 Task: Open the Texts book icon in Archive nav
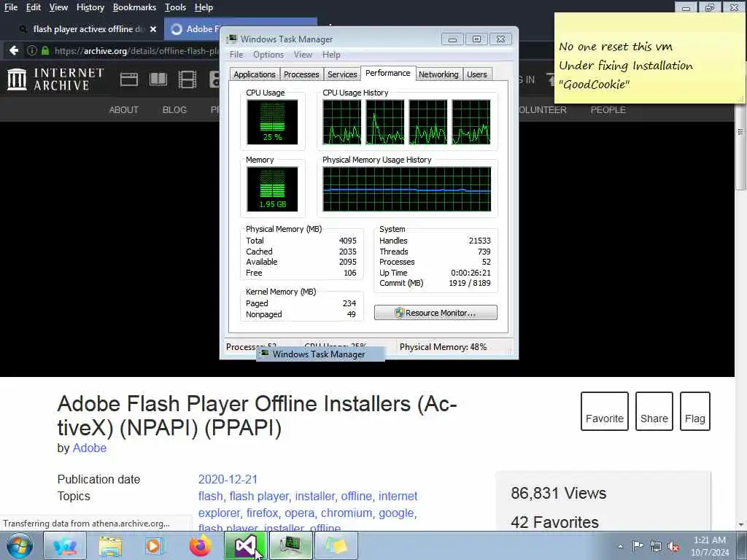pyautogui.click(x=158, y=79)
